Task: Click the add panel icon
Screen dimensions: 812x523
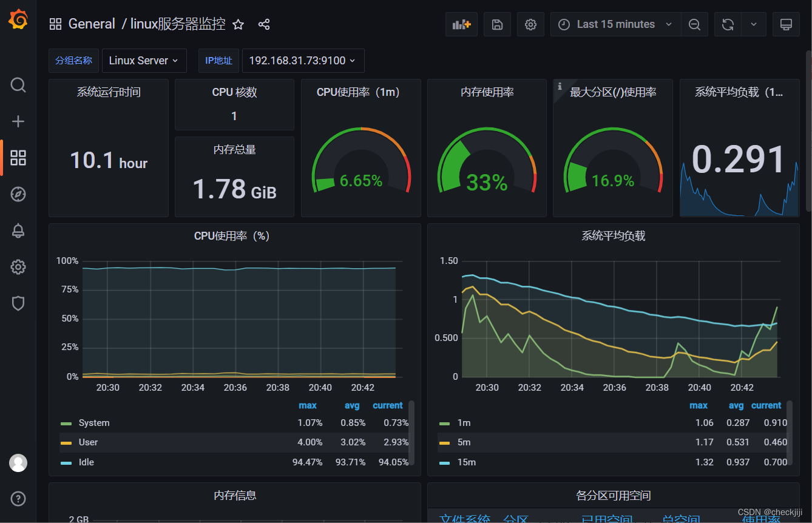Action: [461, 24]
